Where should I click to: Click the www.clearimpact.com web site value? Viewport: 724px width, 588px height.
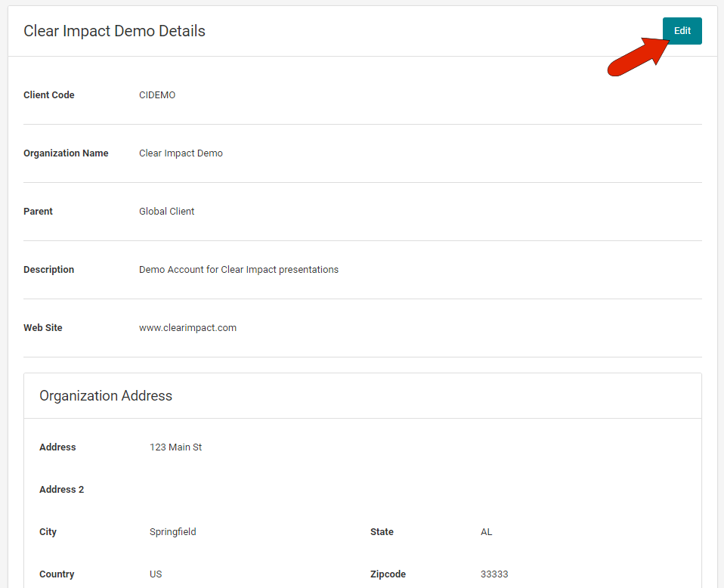click(187, 328)
